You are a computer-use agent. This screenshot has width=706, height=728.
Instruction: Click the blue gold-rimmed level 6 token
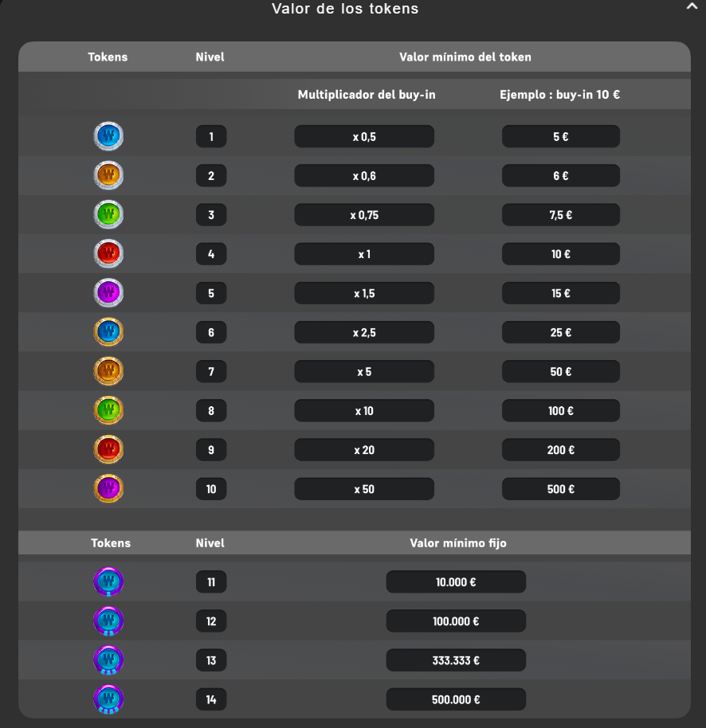click(x=108, y=332)
